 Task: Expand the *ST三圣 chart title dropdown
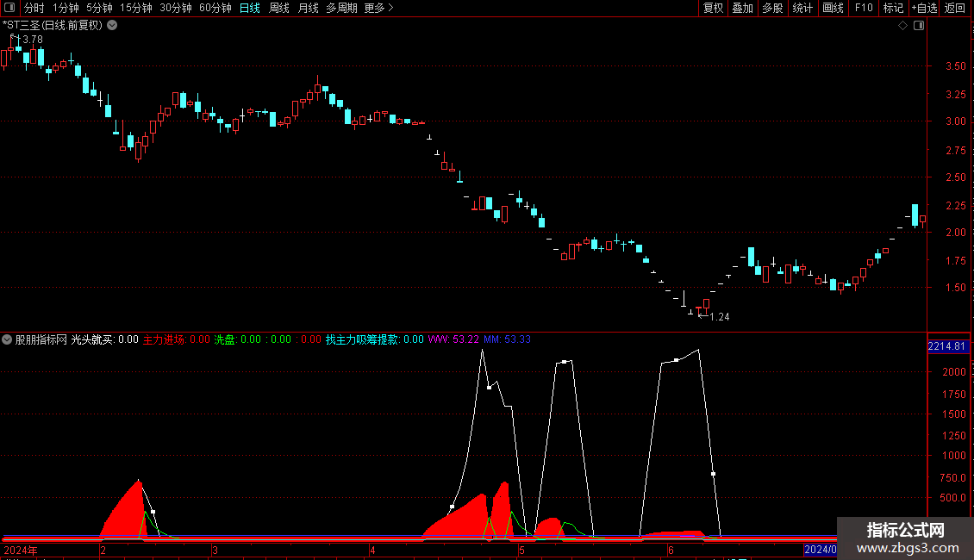[112, 26]
